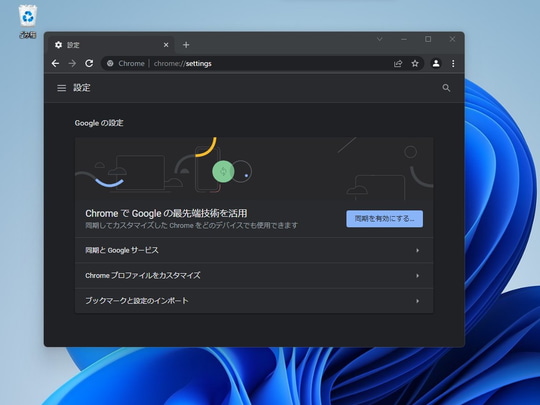Image resolution: width=540 pixels, height=405 pixels.
Task: Select the 設定 browser tab
Action: pos(110,45)
